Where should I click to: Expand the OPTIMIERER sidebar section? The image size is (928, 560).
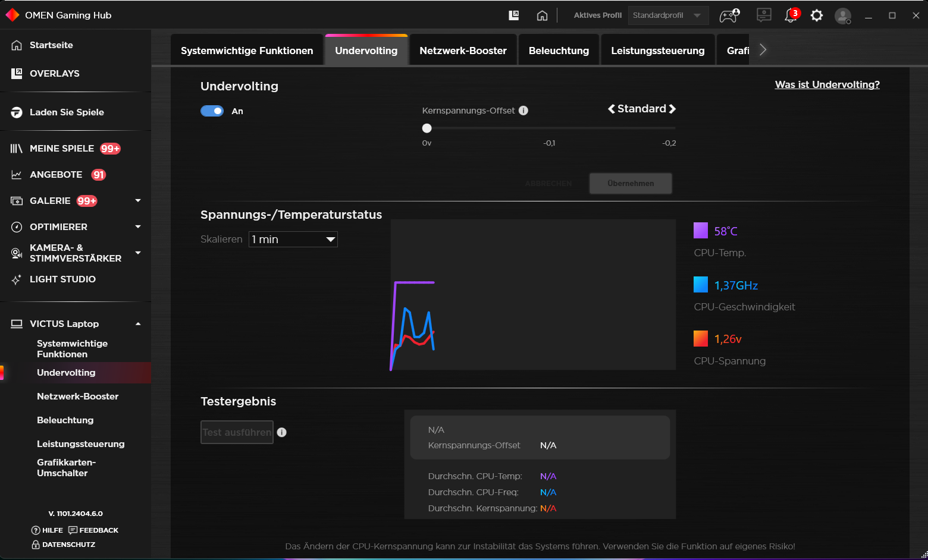point(138,226)
